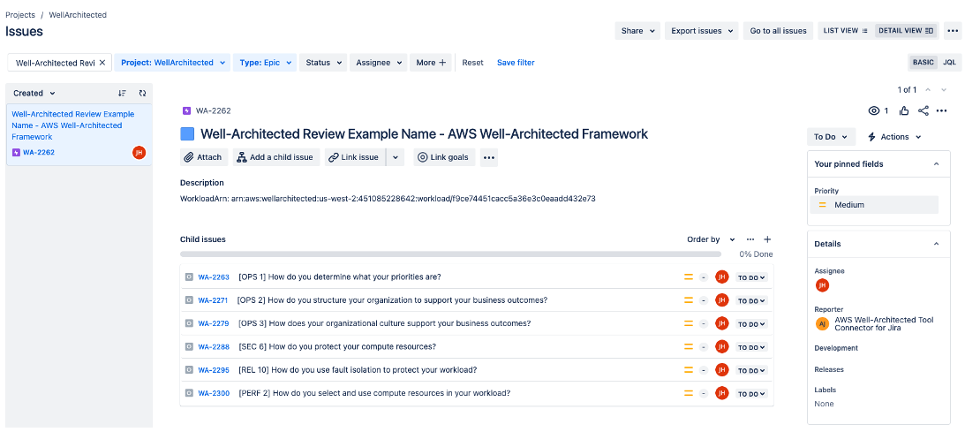Open Link issue split arrow dropdown

395,157
